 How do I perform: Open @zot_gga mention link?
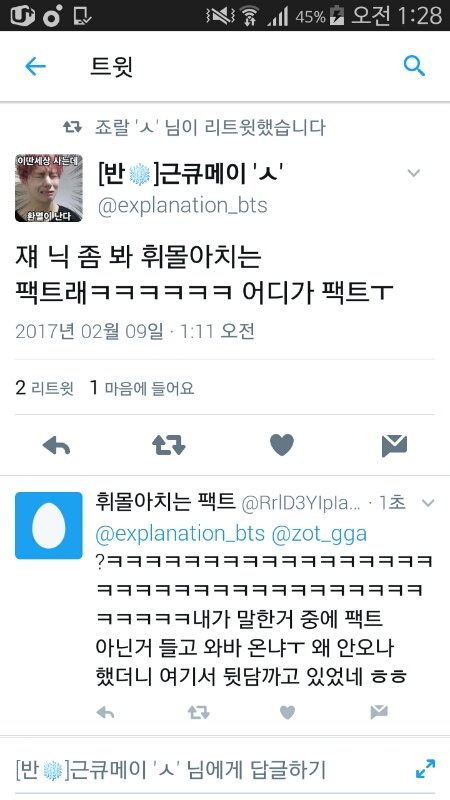pos(319,534)
